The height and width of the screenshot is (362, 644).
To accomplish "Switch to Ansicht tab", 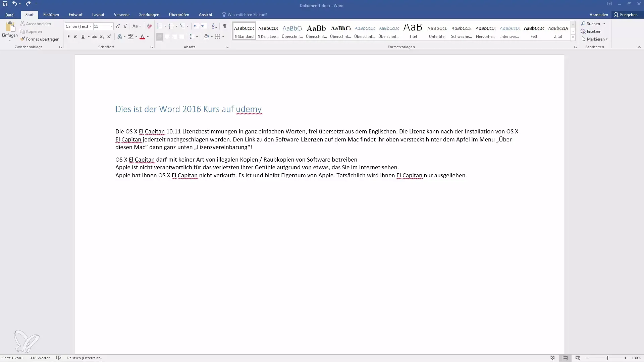I will pyautogui.click(x=205, y=15).
